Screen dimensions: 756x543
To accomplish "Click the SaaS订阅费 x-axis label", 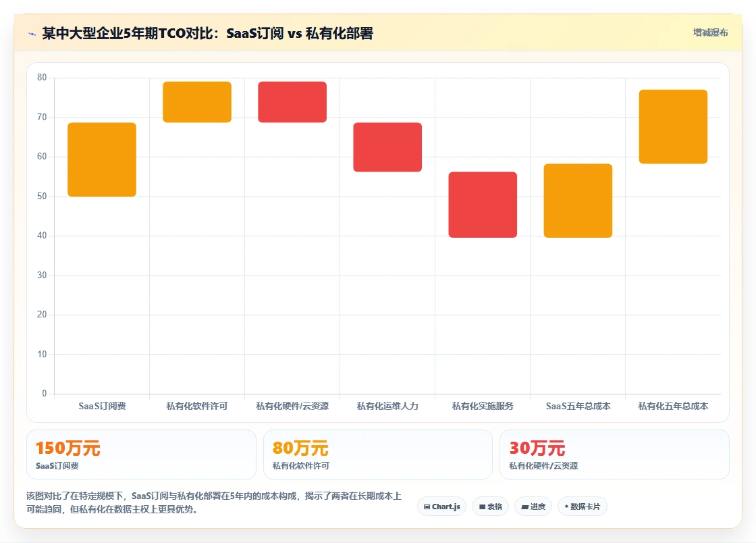I will tap(102, 406).
